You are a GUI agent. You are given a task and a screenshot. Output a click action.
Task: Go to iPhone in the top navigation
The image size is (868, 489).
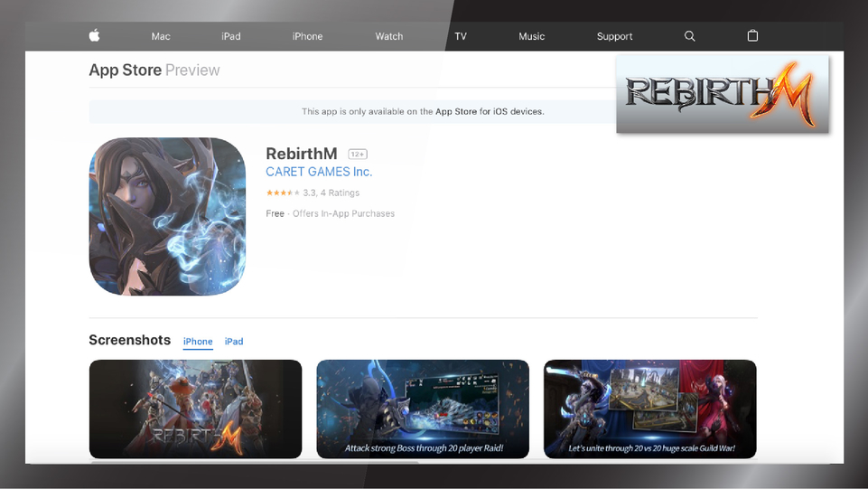coord(307,36)
